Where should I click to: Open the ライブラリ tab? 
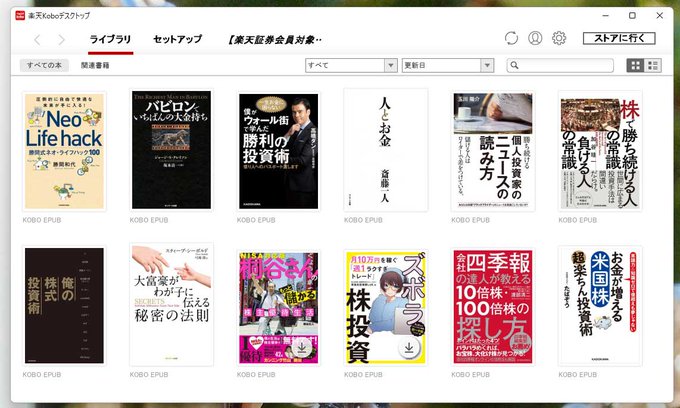coord(110,39)
